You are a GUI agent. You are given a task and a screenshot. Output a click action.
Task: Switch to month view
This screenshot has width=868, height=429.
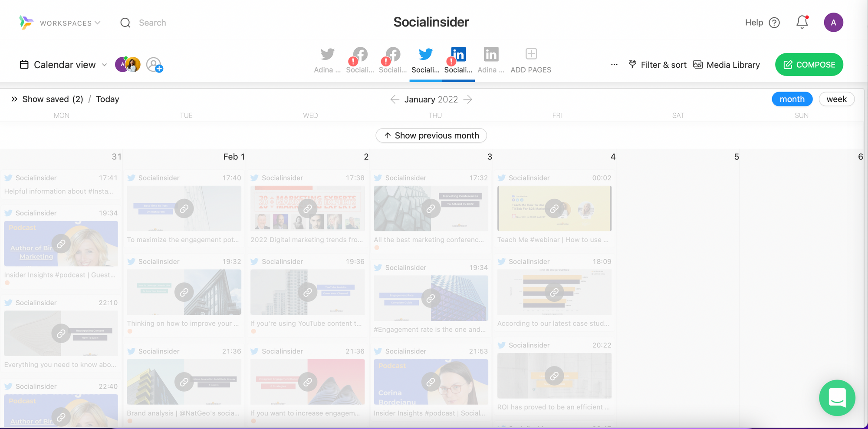[x=792, y=99]
